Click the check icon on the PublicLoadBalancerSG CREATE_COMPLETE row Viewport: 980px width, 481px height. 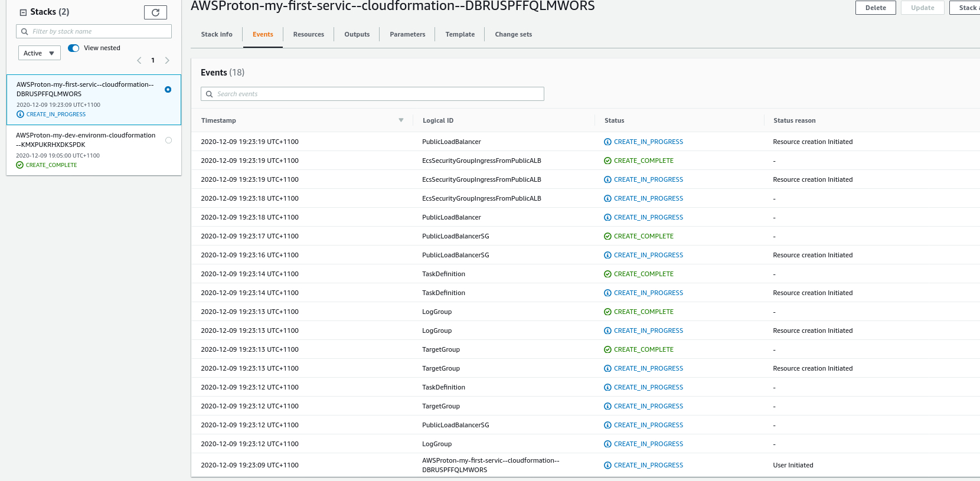607,236
